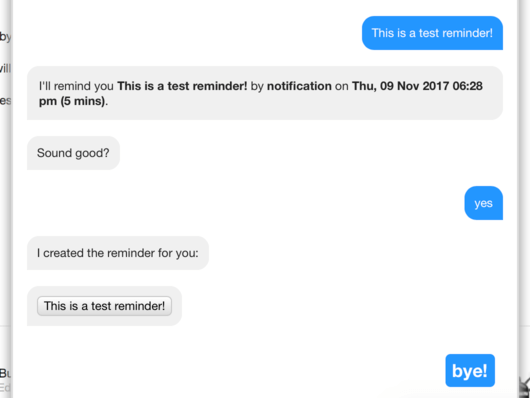
Task: Click the cut-off "es" text behind the panel
Action: [x=5, y=101]
